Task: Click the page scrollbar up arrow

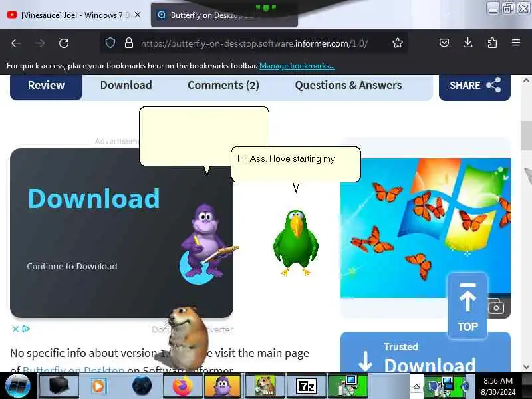Action: pos(526,80)
